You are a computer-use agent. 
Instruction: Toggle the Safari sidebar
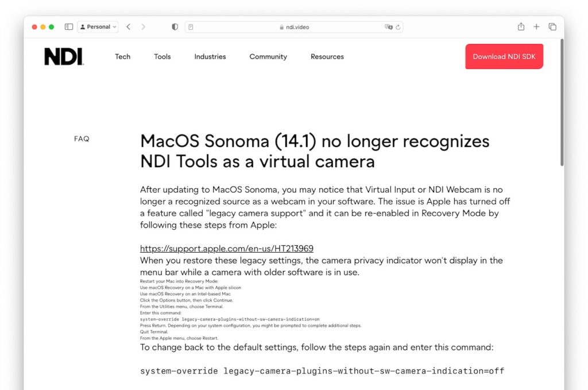pos(68,26)
